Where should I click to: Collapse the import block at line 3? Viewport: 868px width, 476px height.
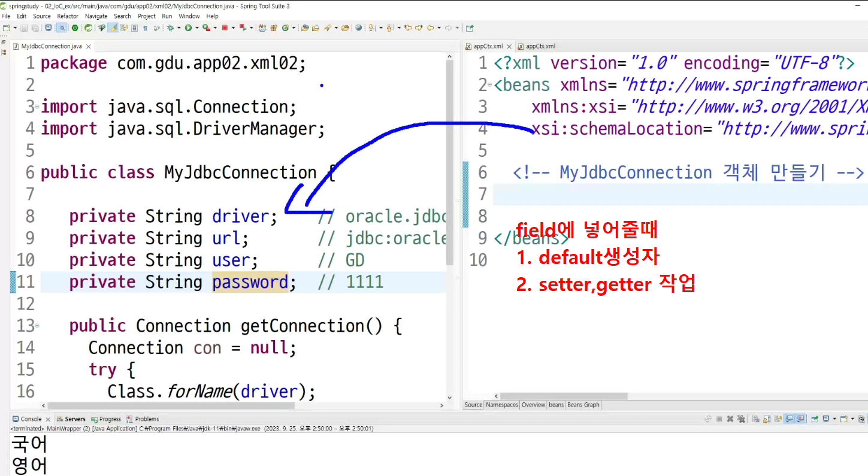pos(37,107)
